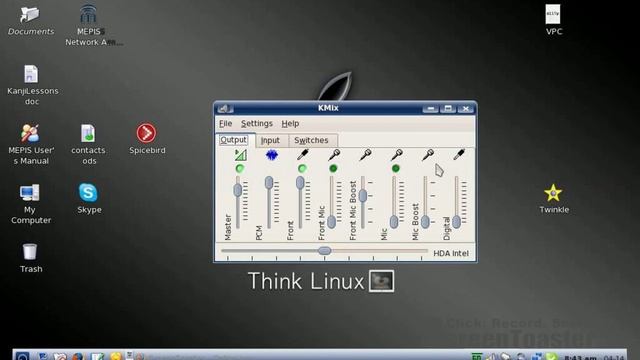Toggle the Master mute LED
Image resolution: width=640 pixels, height=360 pixels.
(x=240, y=168)
